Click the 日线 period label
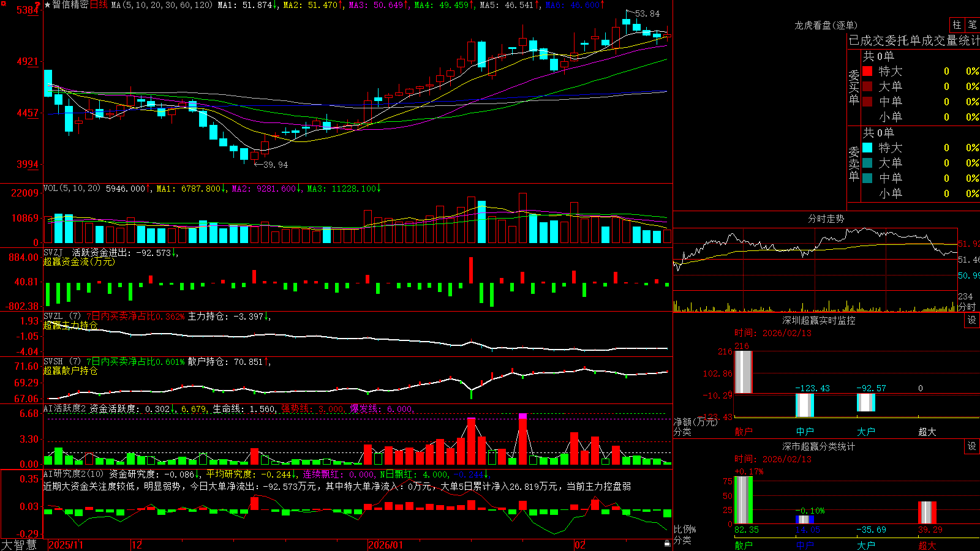The height and width of the screenshot is (551, 980). point(99,5)
